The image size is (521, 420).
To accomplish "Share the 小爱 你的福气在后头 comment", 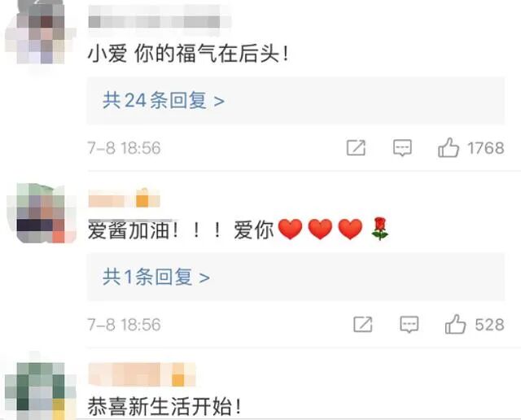I will (x=356, y=147).
